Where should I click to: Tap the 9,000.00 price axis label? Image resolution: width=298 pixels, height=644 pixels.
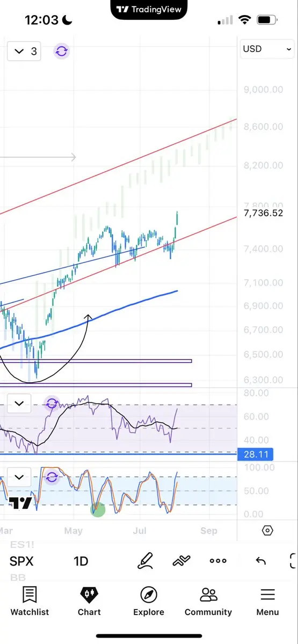click(x=263, y=90)
